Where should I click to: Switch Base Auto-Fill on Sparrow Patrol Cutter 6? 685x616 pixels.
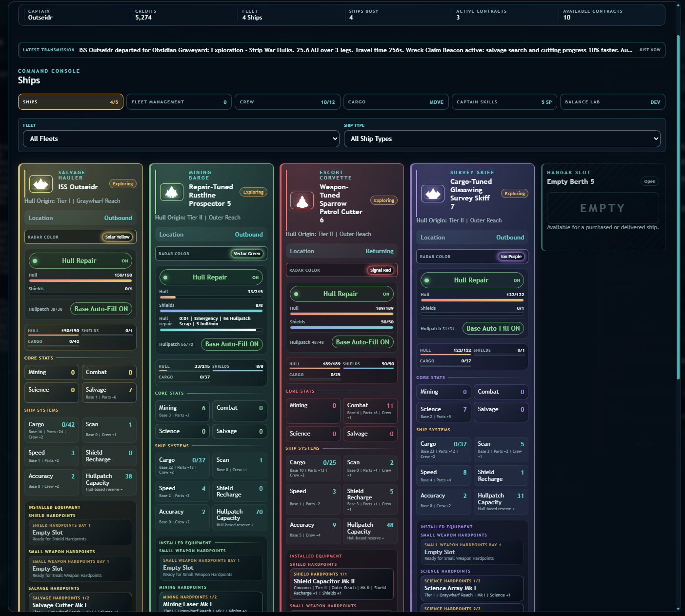coord(363,342)
